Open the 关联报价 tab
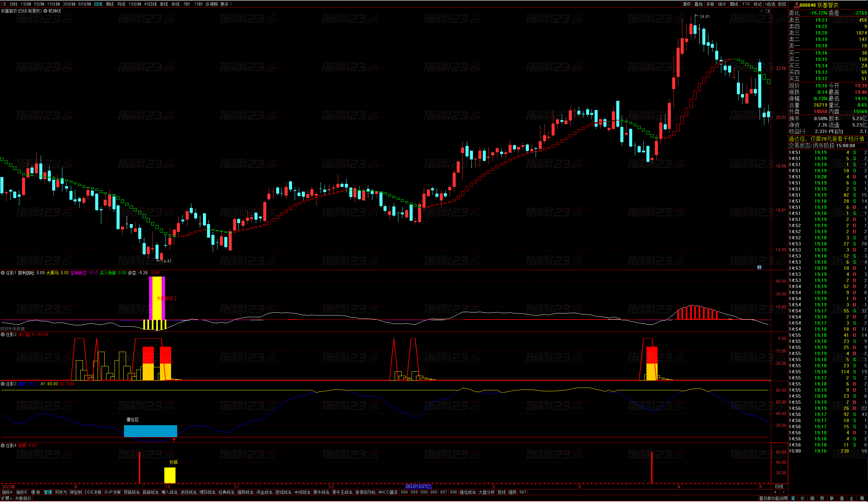The height and width of the screenshot is (502, 868). click(23, 499)
